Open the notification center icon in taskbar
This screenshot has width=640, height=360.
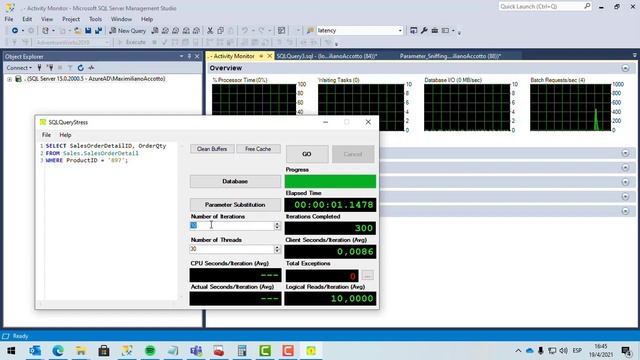click(626, 351)
